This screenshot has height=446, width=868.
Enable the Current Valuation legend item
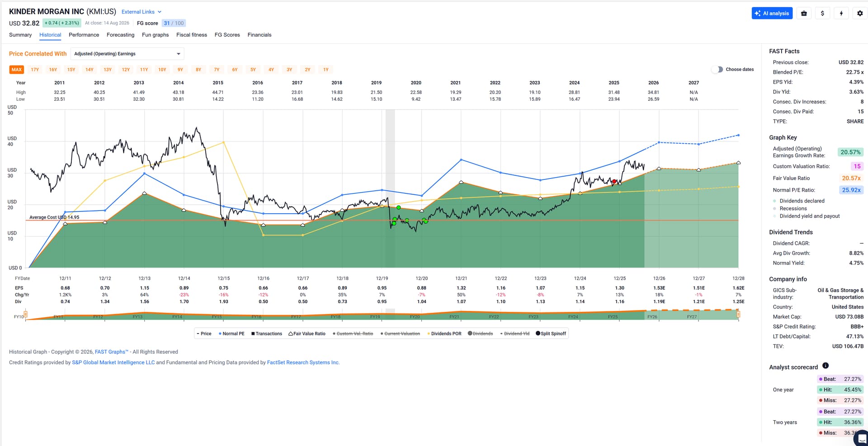pos(400,333)
